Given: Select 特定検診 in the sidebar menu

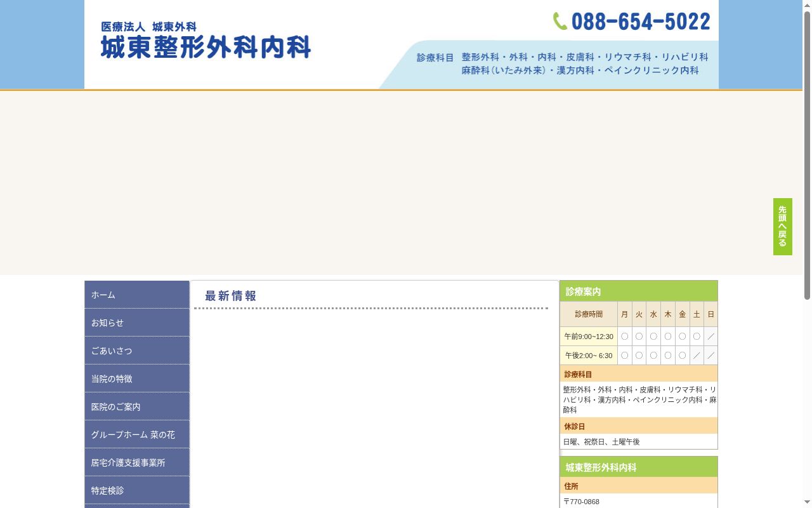Looking at the screenshot, I should [x=137, y=490].
